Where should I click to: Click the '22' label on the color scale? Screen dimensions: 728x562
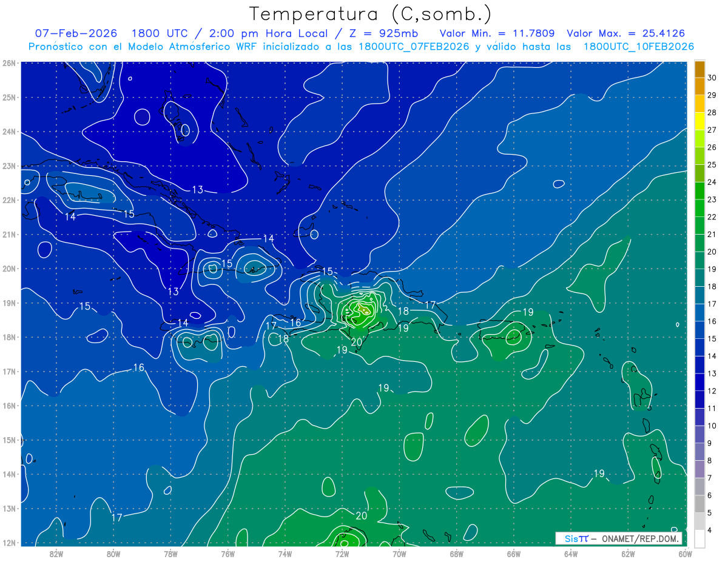click(x=712, y=217)
